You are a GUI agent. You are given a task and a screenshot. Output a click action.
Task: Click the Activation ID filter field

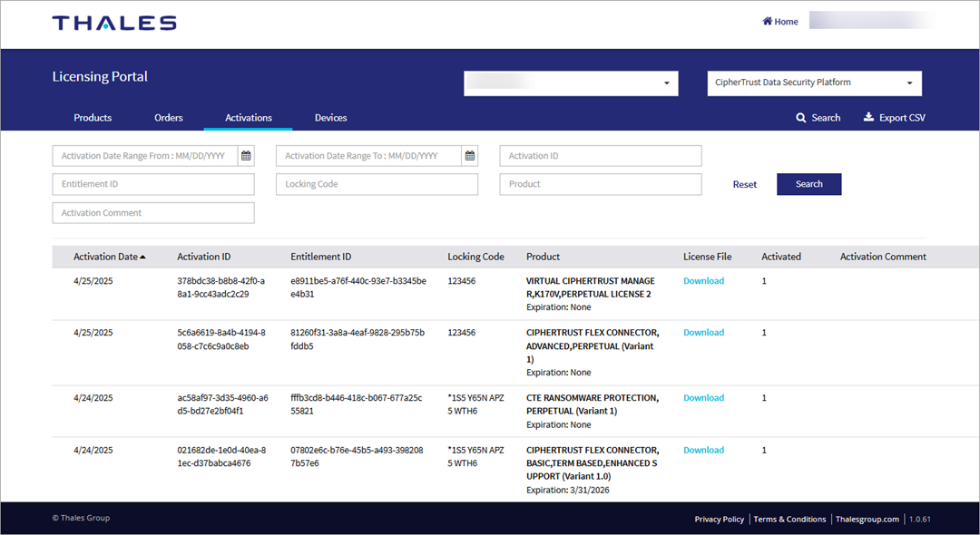click(600, 155)
